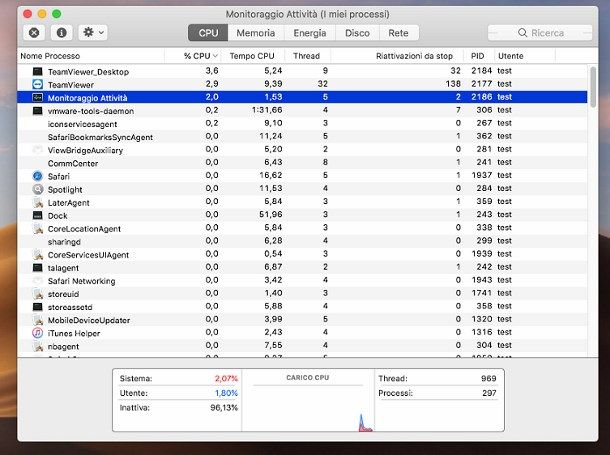Select the SafariBookmarksSyncAgent process name

(x=100, y=137)
